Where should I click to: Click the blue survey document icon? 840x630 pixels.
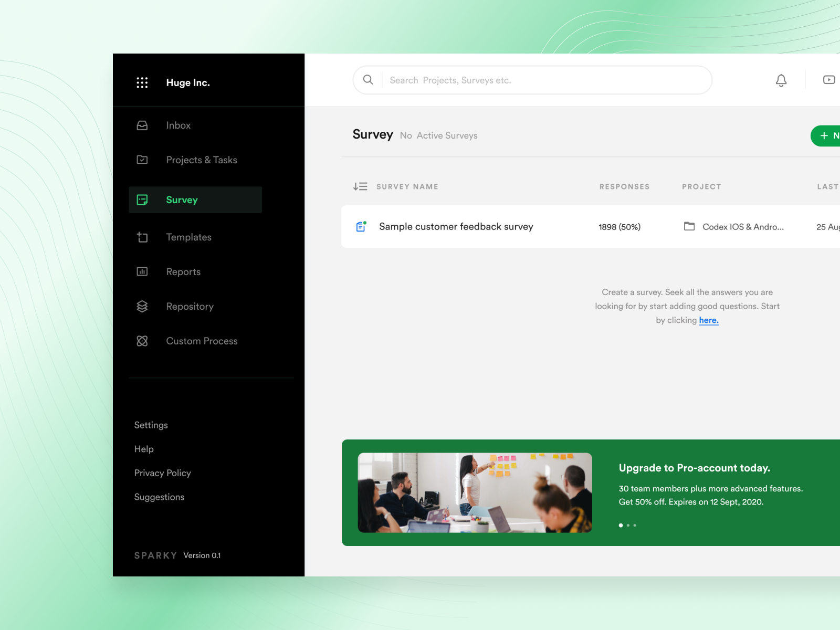(x=361, y=226)
